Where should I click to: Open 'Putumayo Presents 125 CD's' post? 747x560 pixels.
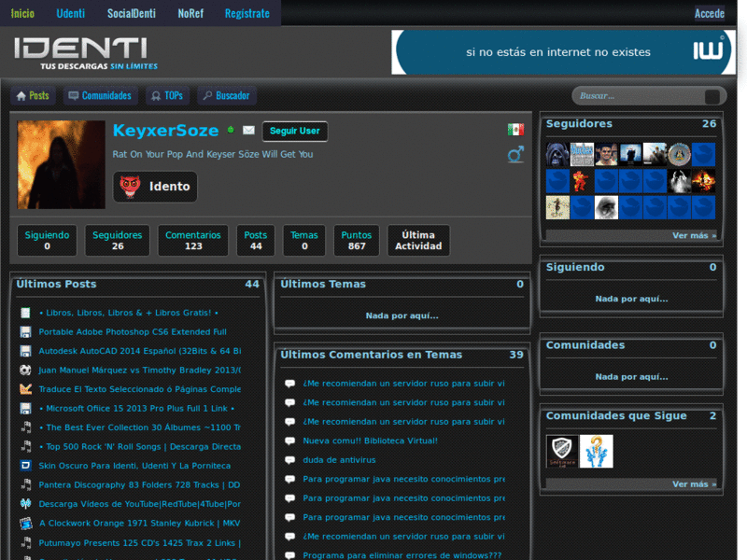pyautogui.click(x=139, y=543)
